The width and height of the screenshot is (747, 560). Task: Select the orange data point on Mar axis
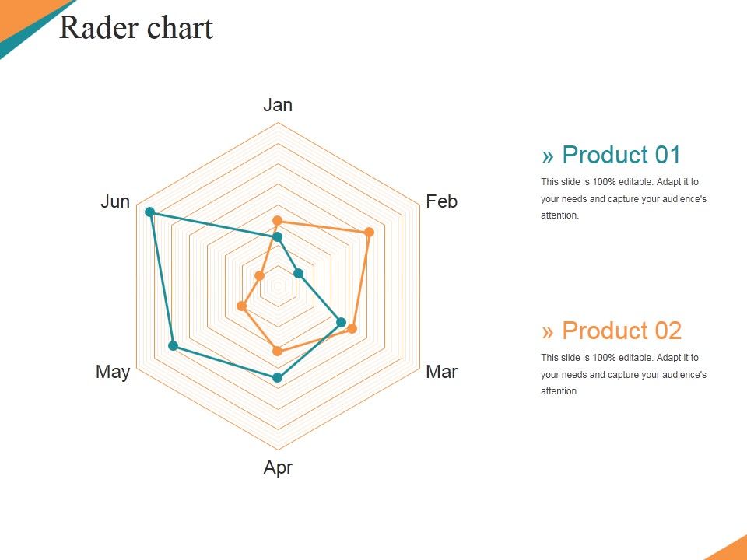tap(352, 328)
